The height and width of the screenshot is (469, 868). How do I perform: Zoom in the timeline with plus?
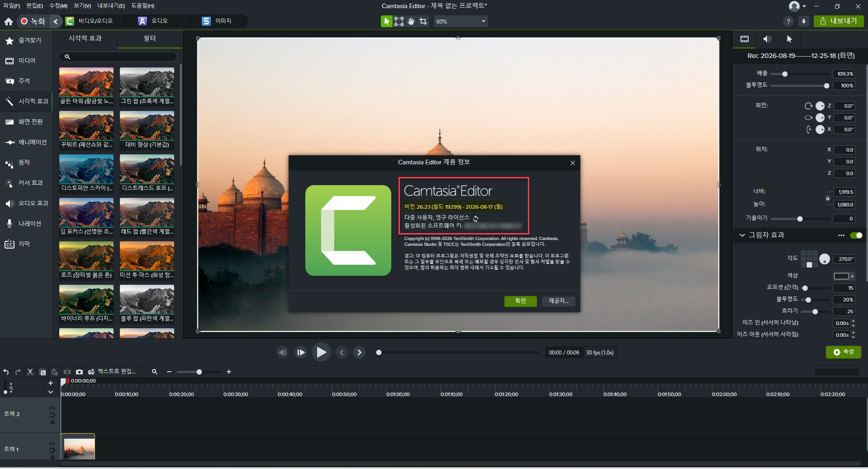tap(229, 372)
